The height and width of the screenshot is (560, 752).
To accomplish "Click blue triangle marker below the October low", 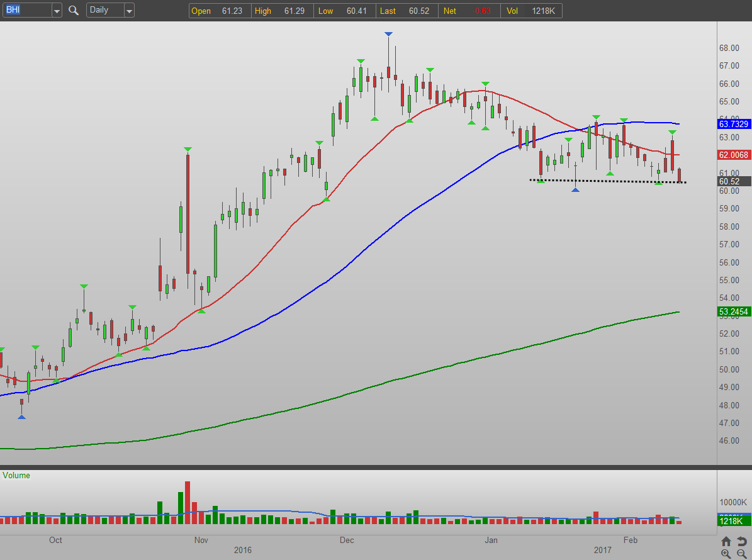I will point(21,417).
